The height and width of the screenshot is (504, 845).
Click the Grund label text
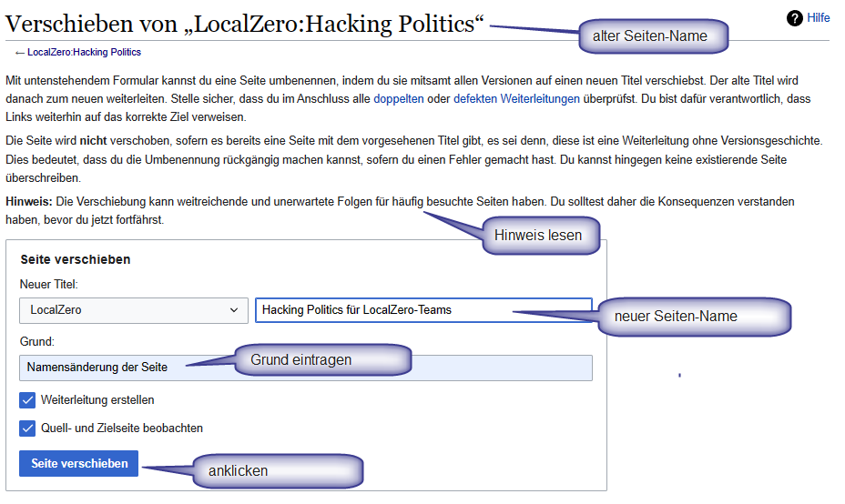tap(37, 342)
